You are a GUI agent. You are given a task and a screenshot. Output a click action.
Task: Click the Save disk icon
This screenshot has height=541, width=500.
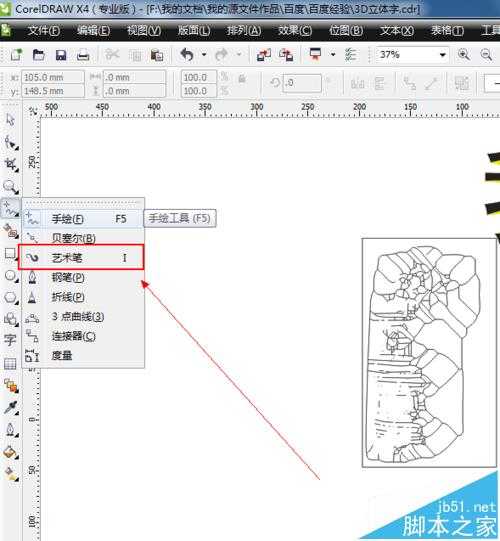(61, 55)
